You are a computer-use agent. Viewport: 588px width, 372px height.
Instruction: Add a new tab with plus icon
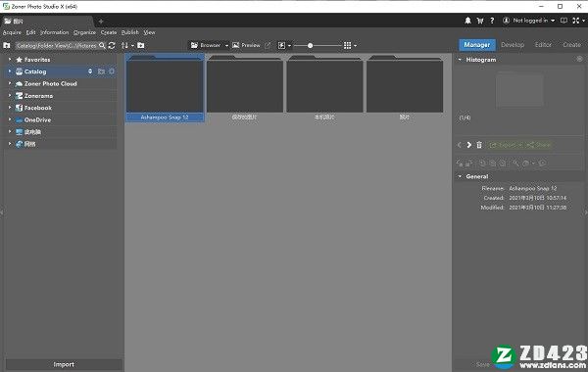point(101,22)
